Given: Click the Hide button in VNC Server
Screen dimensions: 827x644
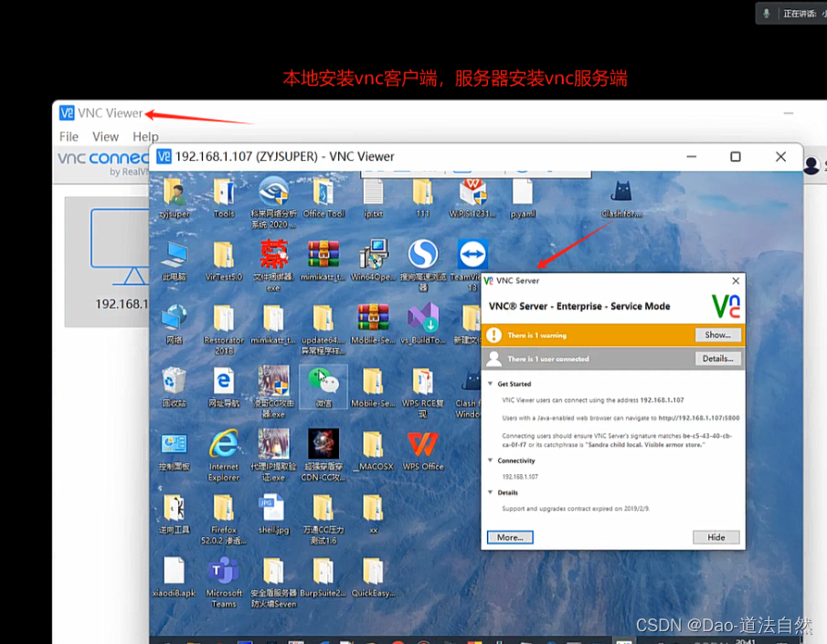Looking at the screenshot, I should pyautogui.click(x=716, y=537).
